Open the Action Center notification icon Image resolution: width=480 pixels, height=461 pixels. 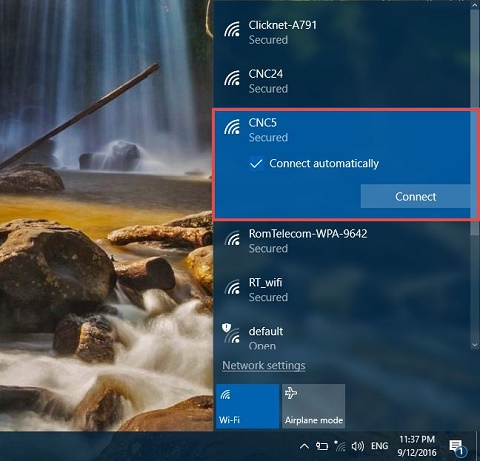click(457, 447)
